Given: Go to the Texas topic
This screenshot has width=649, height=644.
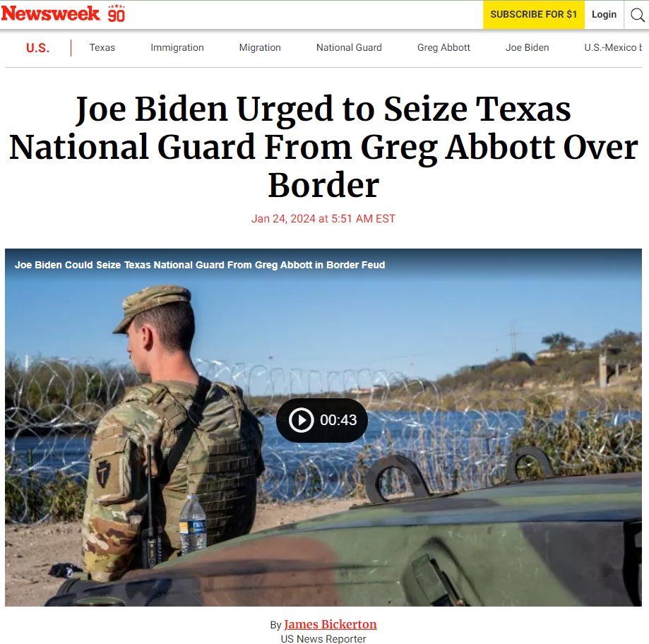Looking at the screenshot, I should click(102, 47).
